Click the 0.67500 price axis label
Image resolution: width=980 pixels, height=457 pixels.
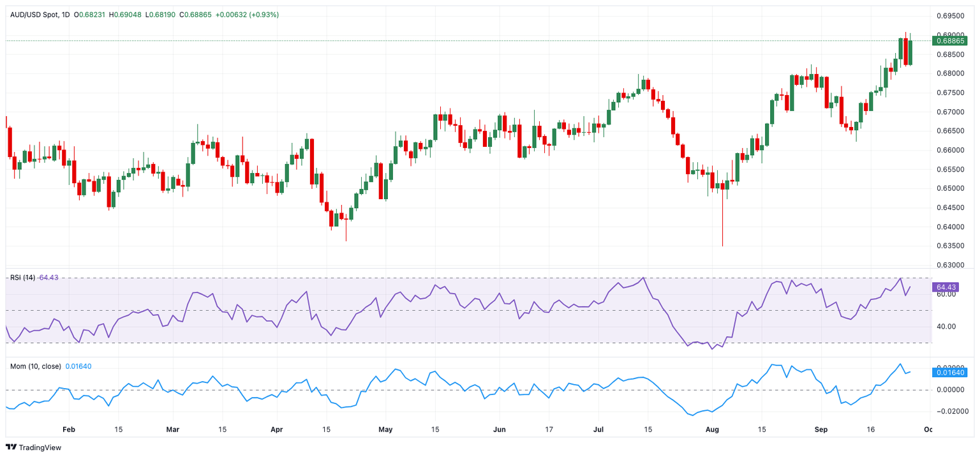pyautogui.click(x=949, y=93)
